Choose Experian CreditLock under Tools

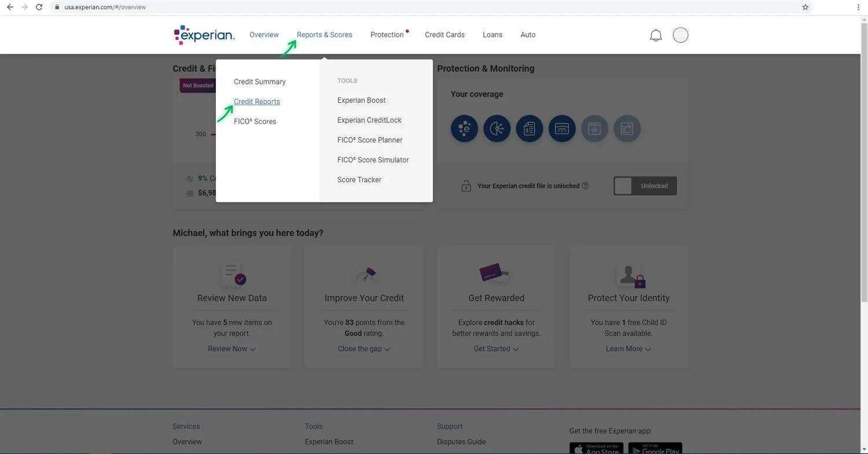[x=369, y=120]
